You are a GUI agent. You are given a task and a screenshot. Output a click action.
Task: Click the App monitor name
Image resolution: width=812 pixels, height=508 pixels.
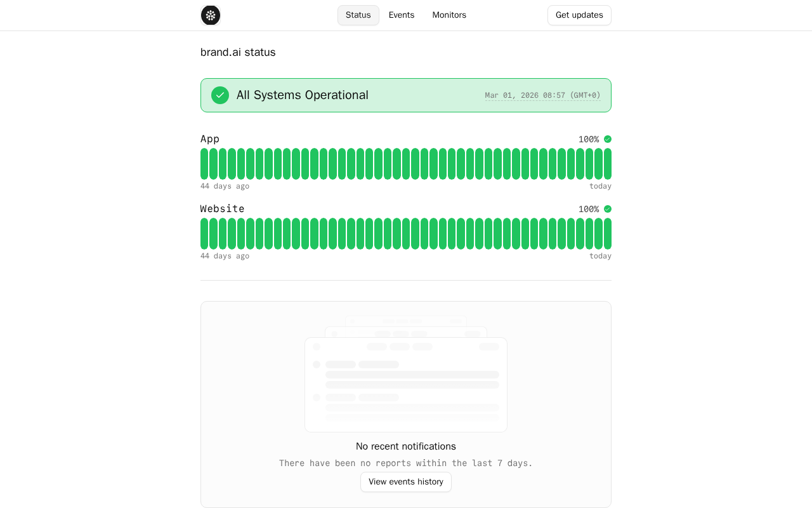pos(210,139)
